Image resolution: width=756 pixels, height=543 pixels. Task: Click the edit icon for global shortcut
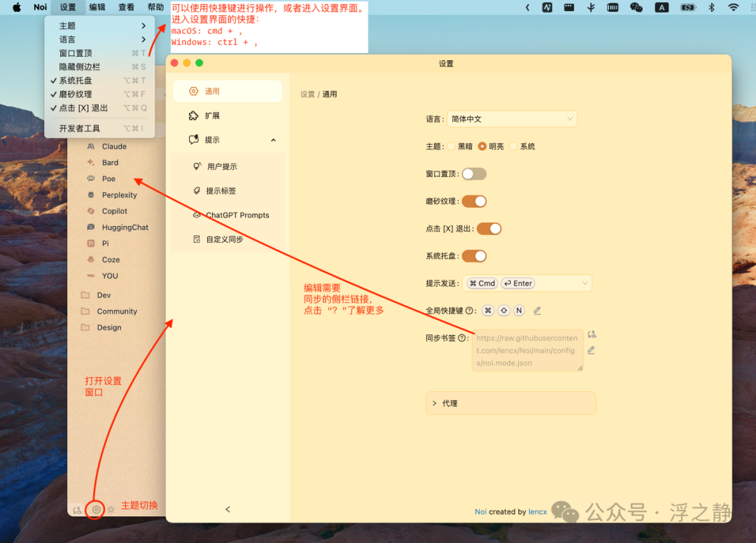point(537,311)
